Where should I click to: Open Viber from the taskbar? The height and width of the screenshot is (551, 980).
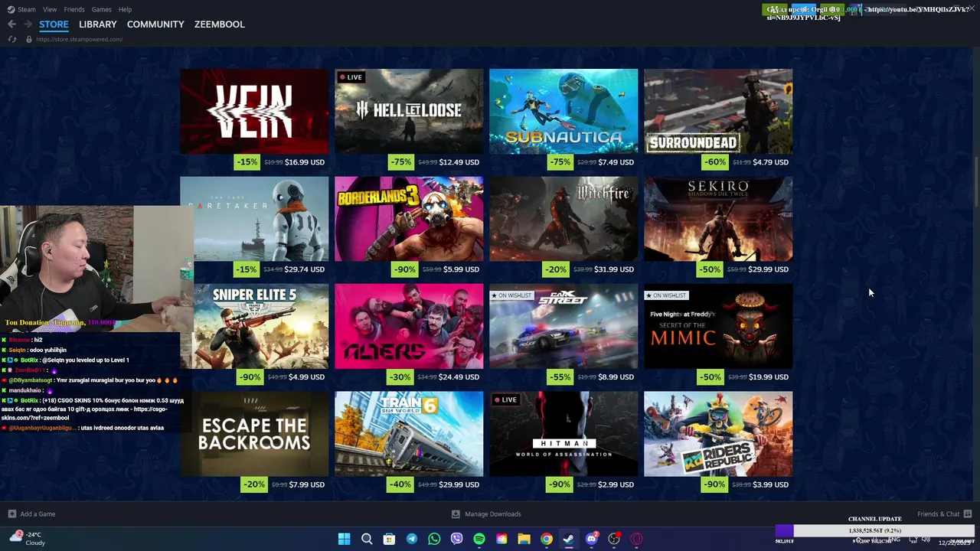(x=456, y=539)
